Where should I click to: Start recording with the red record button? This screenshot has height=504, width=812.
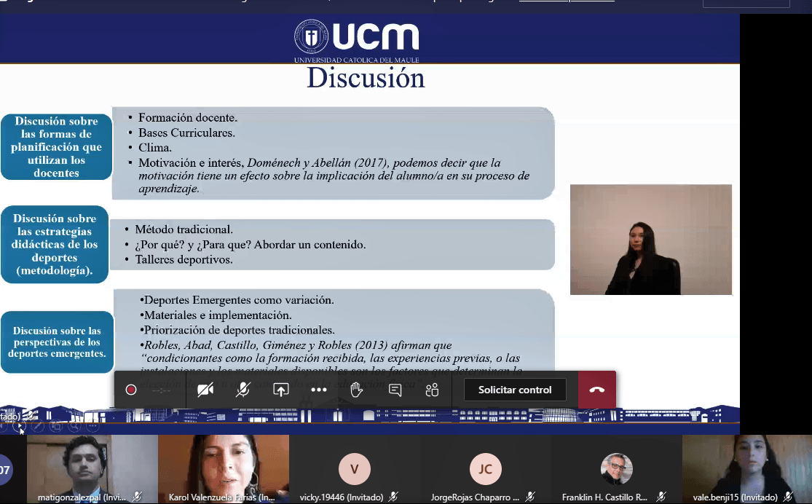pyautogui.click(x=131, y=390)
